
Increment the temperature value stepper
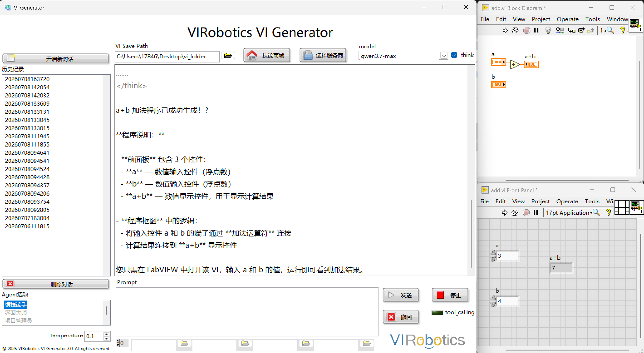pos(106,334)
